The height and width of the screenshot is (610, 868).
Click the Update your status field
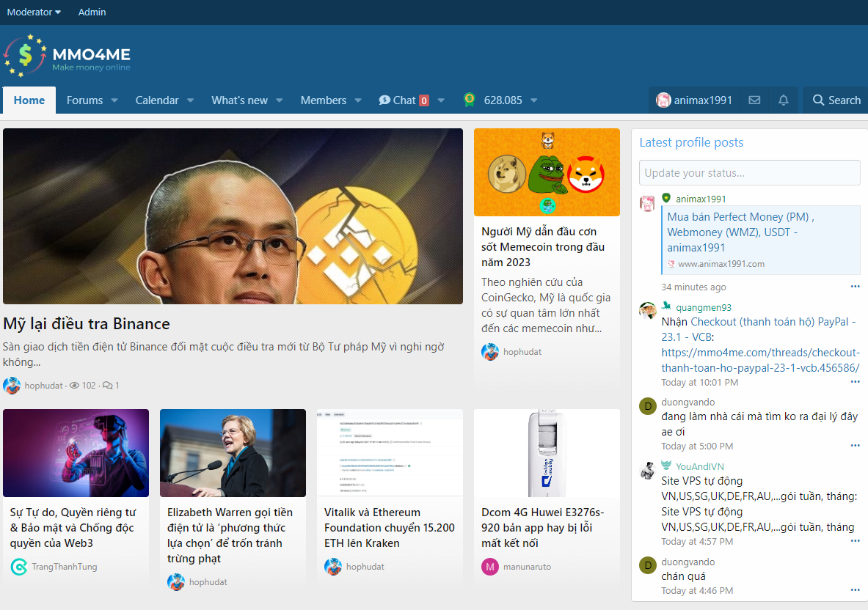pyautogui.click(x=750, y=172)
